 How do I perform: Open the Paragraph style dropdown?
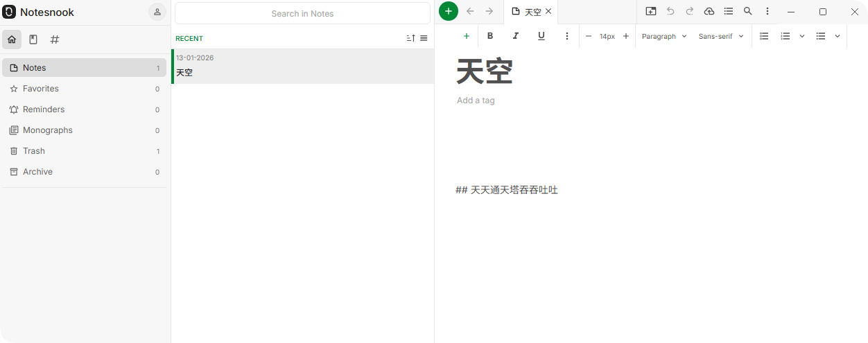pyautogui.click(x=664, y=36)
